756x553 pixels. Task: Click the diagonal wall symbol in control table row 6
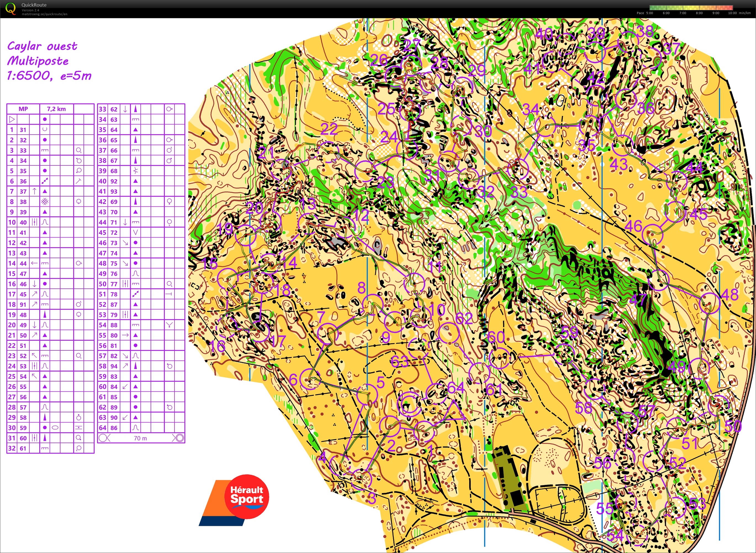click(45, 181)
